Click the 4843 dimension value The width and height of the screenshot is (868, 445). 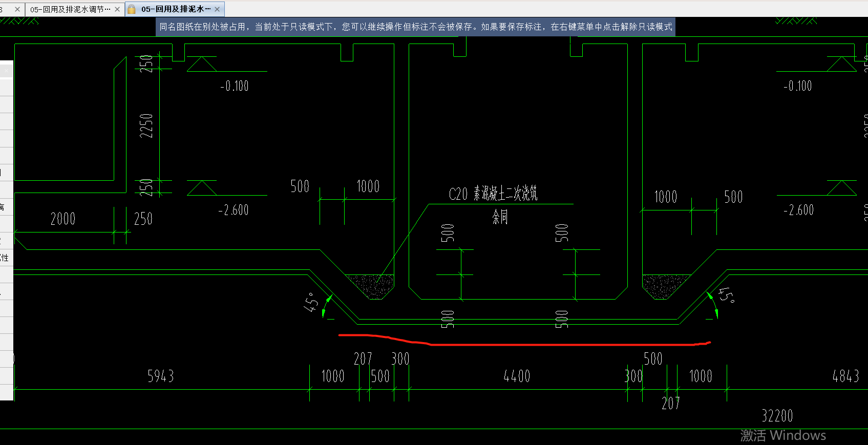(845, 376)
